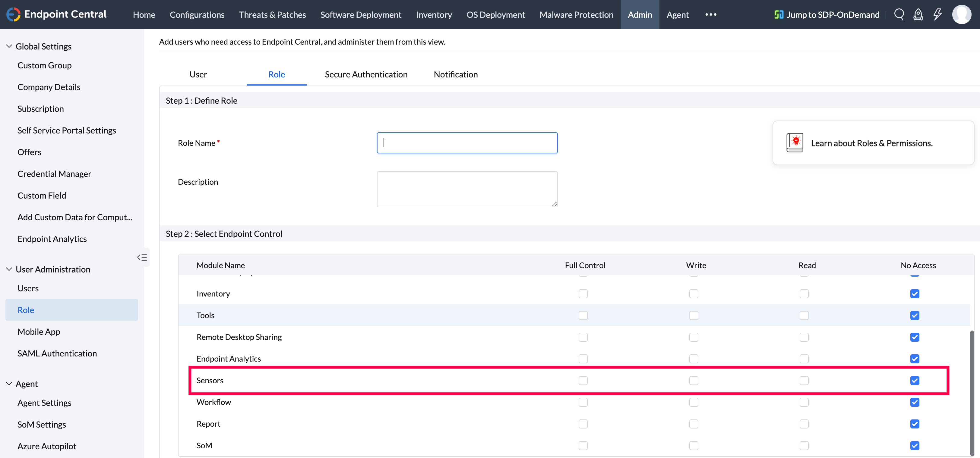
Task: Click the rocket quick launch icon
Action: click(x=918, y=14)
